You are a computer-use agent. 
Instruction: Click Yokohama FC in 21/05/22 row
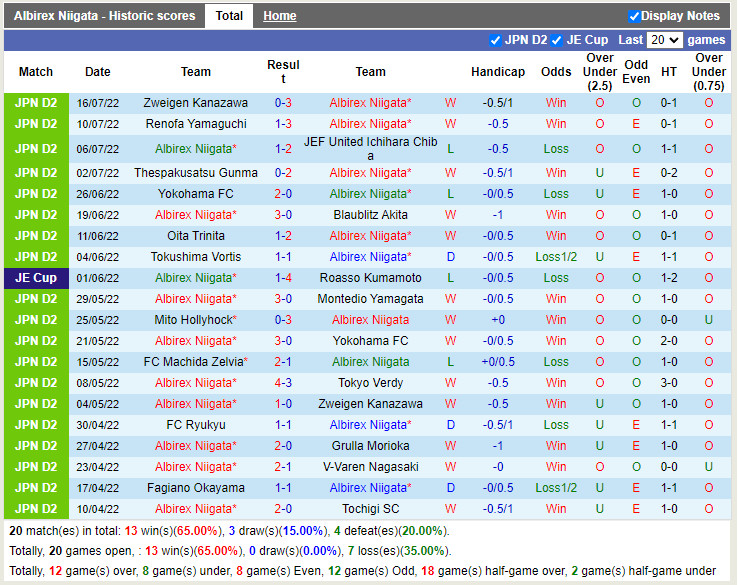(x=370, y=341)
